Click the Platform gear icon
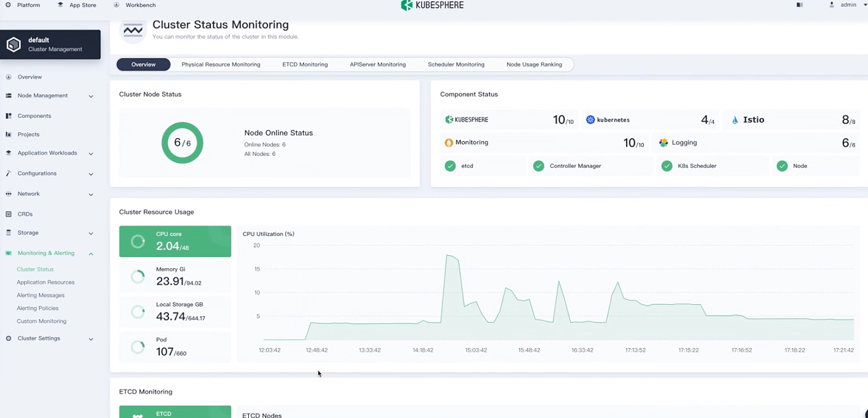The image size is (868, 418). pyautogui.click(x=8, y=5)
